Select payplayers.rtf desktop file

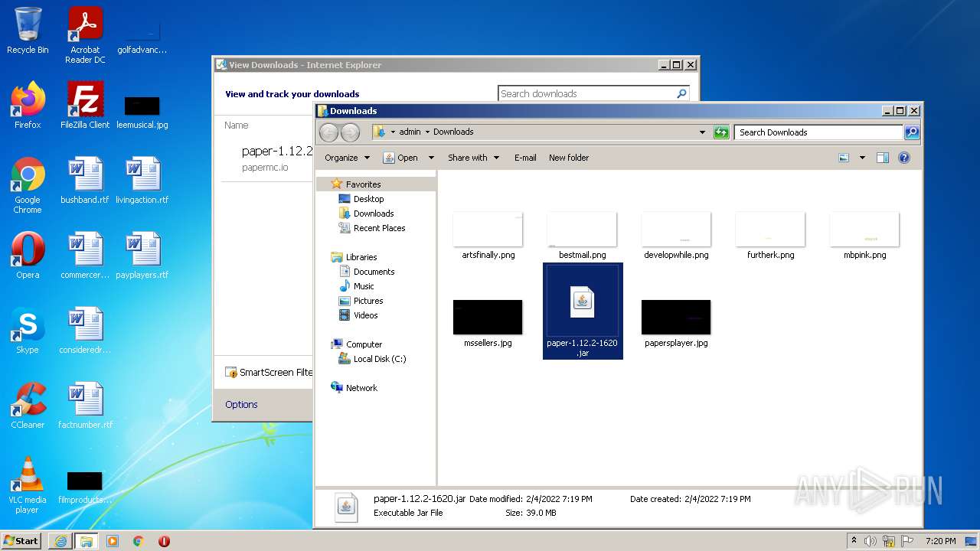[x=142, y=256]
